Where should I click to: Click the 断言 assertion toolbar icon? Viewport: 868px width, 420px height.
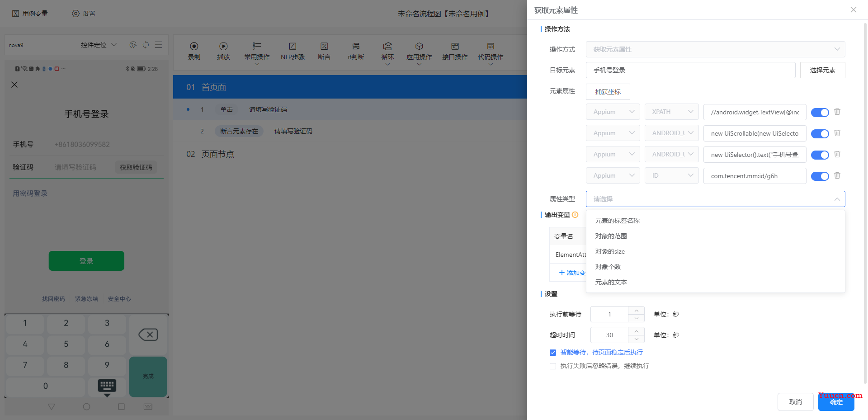pyautogui.click(x=324, y=46)
